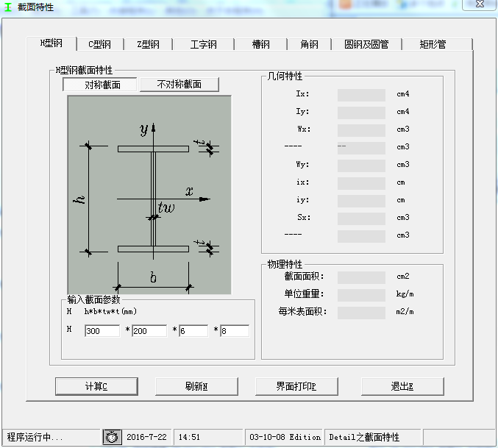This screenshot has height=448, width=498.
Task: Click the clock icon in status bar
Action: (112, 437)
